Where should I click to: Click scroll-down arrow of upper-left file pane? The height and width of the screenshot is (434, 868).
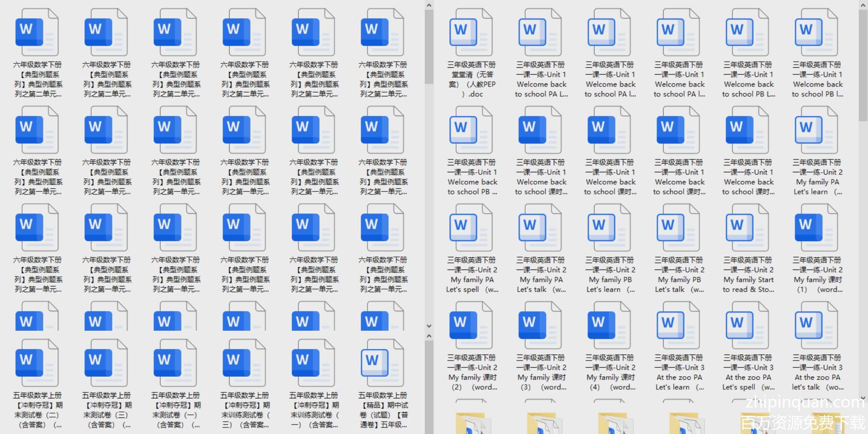coord(429,326)
